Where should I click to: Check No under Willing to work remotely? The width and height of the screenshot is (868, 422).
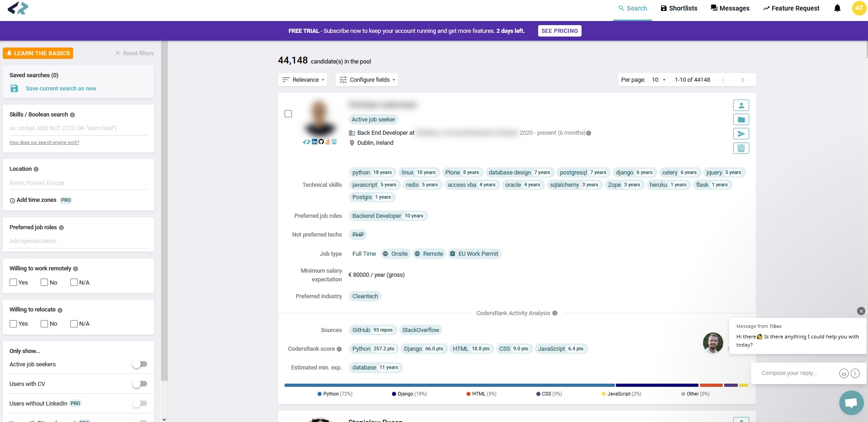pos(44,282)
